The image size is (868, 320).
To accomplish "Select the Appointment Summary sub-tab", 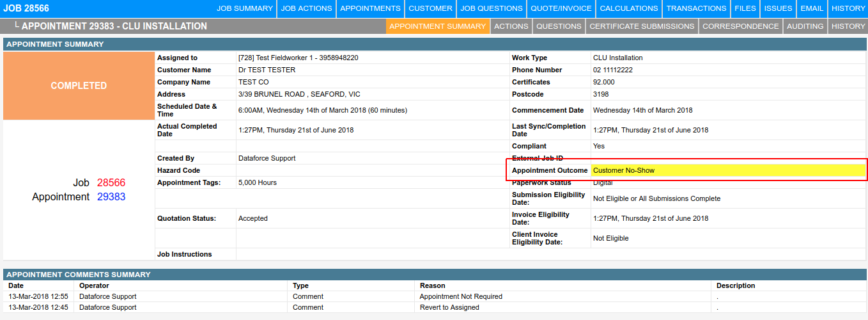I will (437, 26).
